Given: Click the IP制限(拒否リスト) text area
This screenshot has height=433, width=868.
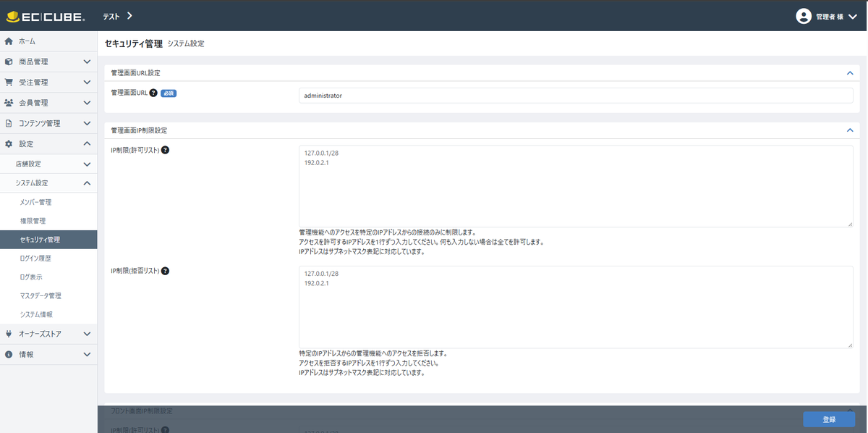Looking at the screenshot, I should [x=576, y=307].
